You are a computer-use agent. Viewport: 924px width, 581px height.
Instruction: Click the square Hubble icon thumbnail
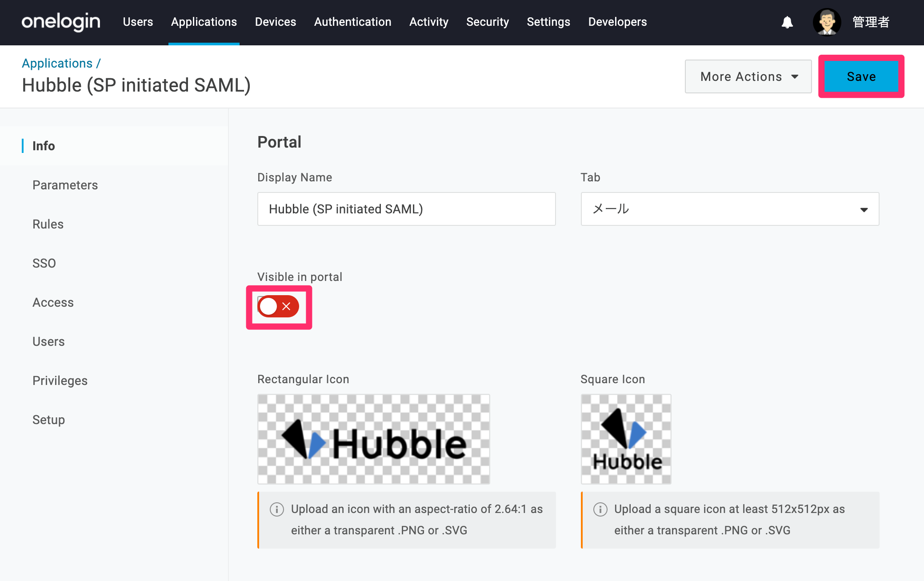626,439
